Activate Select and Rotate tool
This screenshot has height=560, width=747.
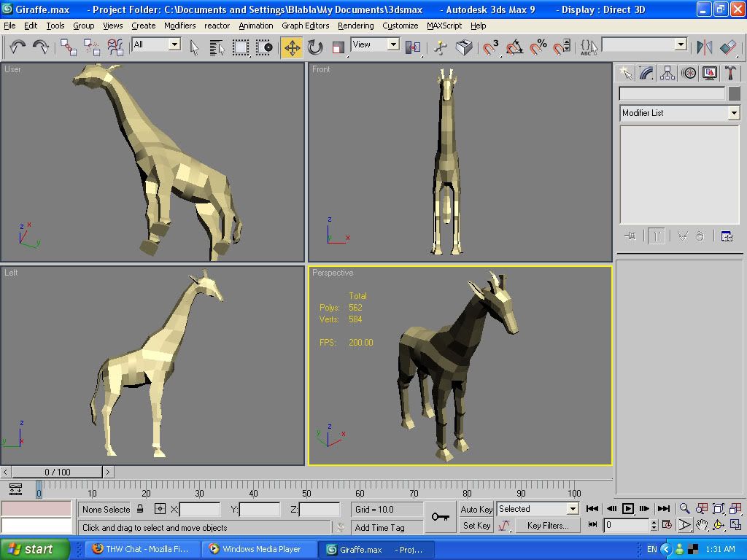(315, 47)
